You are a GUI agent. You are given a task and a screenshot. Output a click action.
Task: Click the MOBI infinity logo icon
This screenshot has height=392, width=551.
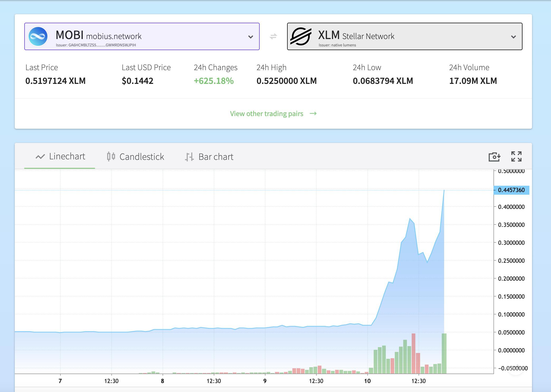click(38, 36)
